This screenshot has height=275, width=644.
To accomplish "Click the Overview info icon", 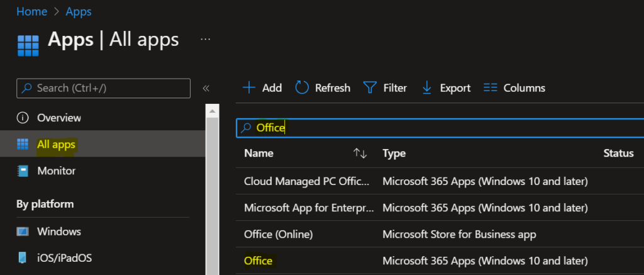I will coord(23,118).
